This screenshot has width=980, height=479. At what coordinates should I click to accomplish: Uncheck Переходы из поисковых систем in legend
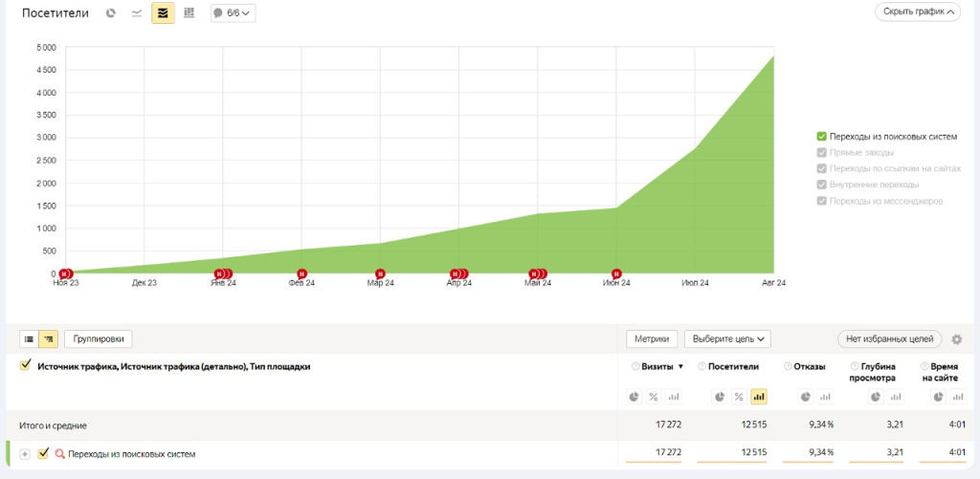[821, 137]
